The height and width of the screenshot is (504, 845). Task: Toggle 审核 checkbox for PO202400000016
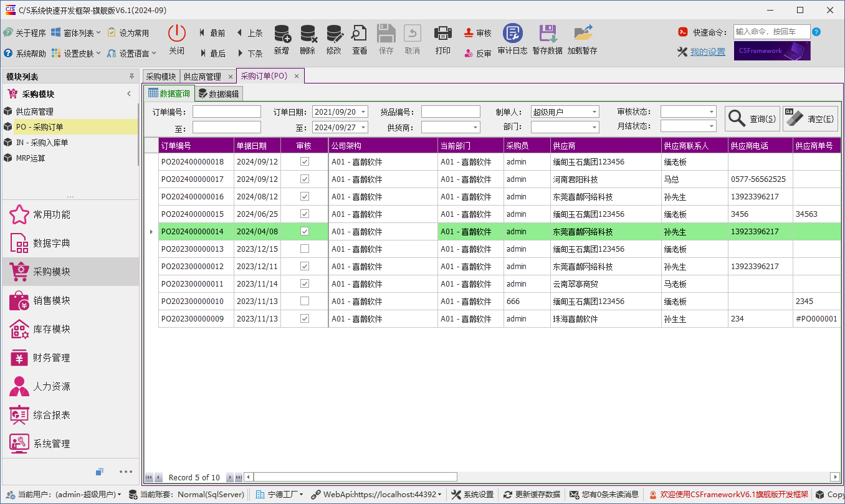(x=305, y=196)
